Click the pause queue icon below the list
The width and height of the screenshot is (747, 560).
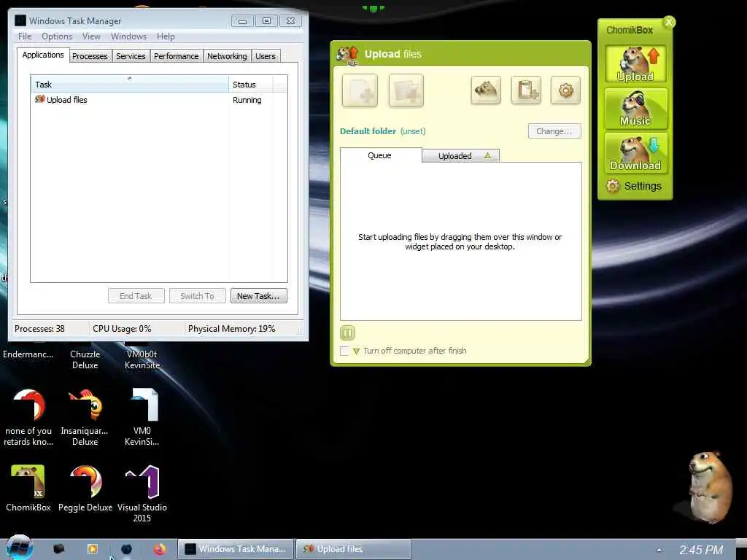click(347, 332)
